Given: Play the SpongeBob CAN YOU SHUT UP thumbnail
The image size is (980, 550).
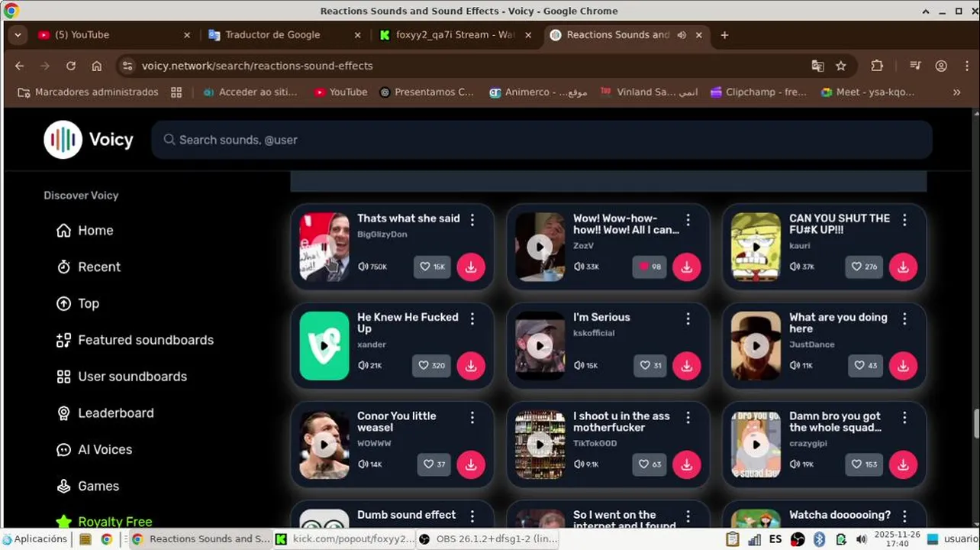Looking at the screenshot, I should (756, 247).
